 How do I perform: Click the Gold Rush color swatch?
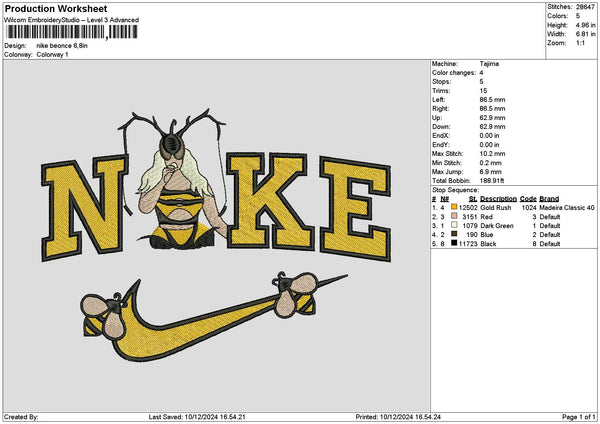(x=454, y=207)
